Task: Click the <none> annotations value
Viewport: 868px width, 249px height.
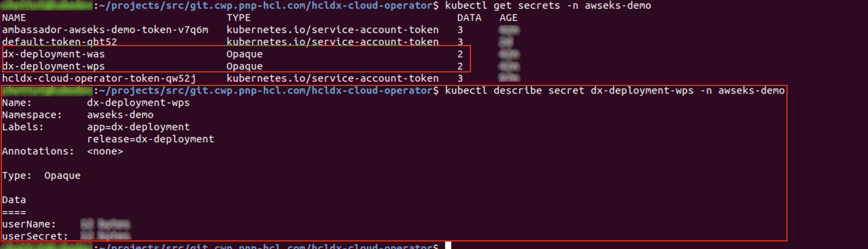Action: click(105, 151)
